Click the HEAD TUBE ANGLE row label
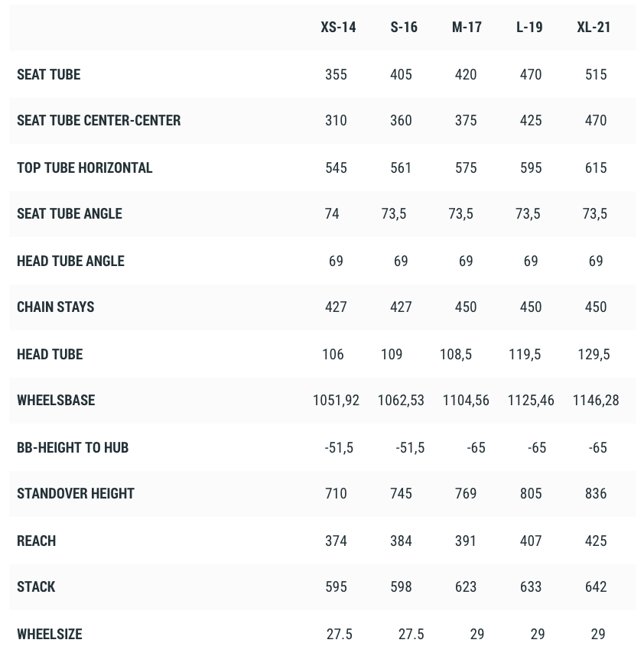This screenshot has height=656, width=644. 70,261
